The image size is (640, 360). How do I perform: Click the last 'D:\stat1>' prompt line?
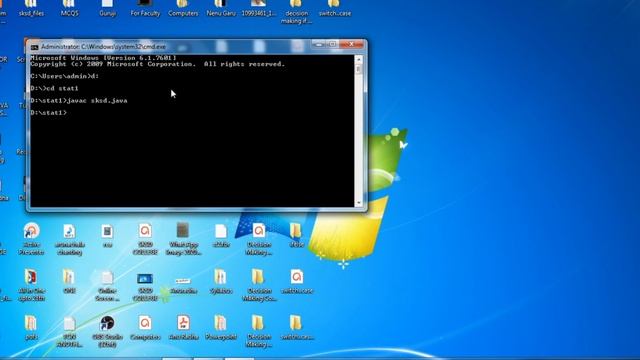click(x=48, y=113)
